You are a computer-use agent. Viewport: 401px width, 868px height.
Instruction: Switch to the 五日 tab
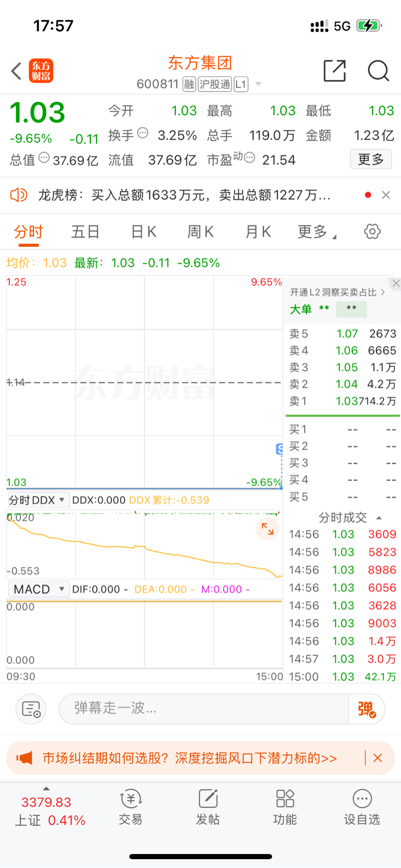(85, 232)
